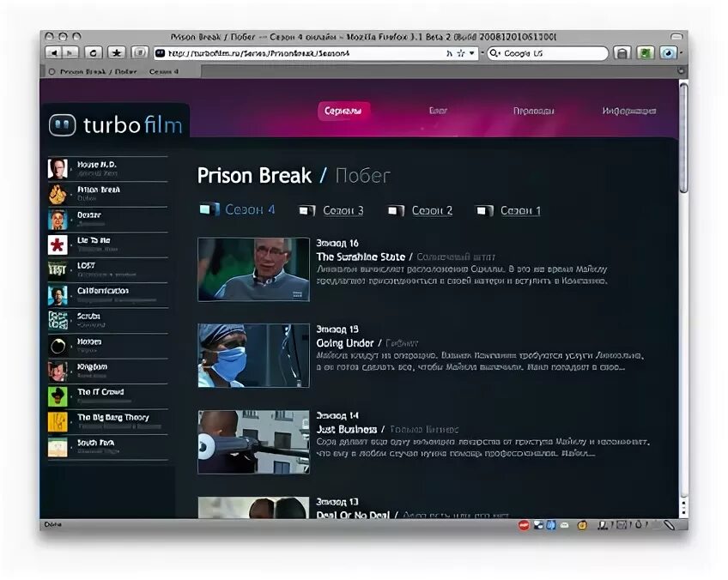Click the back navigation arrow
Screen dimensions: 728x580
54,52
